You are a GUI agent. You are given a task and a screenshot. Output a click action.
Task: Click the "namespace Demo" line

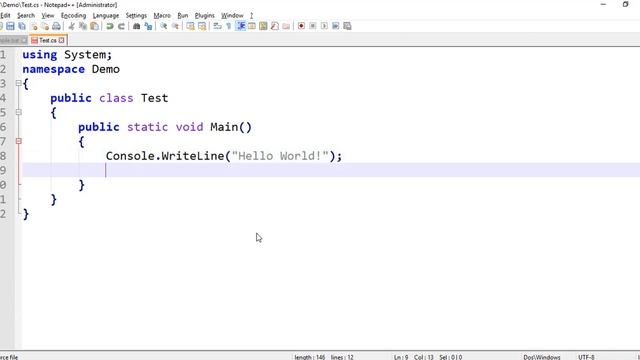click(71, 69)
